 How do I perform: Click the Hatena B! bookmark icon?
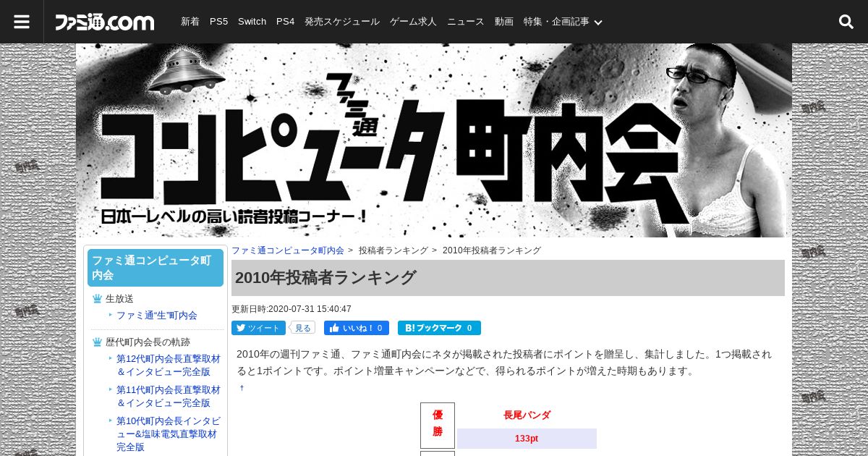pos(409,328)
